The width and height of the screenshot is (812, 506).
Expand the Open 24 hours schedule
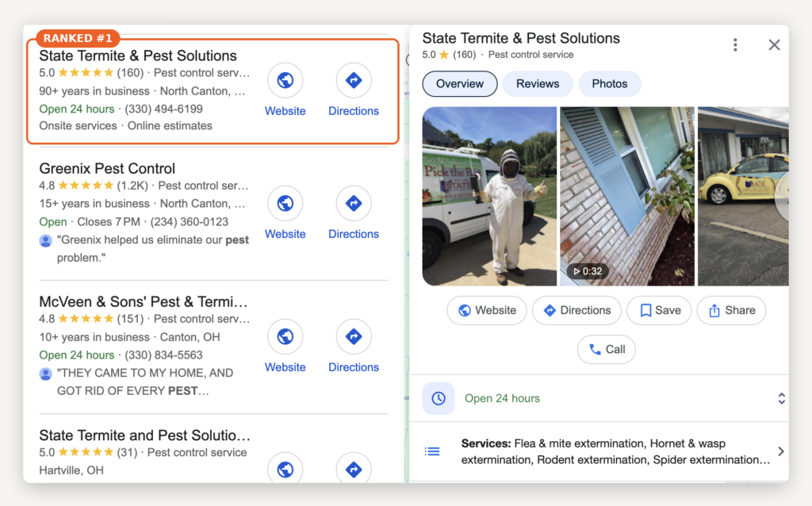pos(781,398)
